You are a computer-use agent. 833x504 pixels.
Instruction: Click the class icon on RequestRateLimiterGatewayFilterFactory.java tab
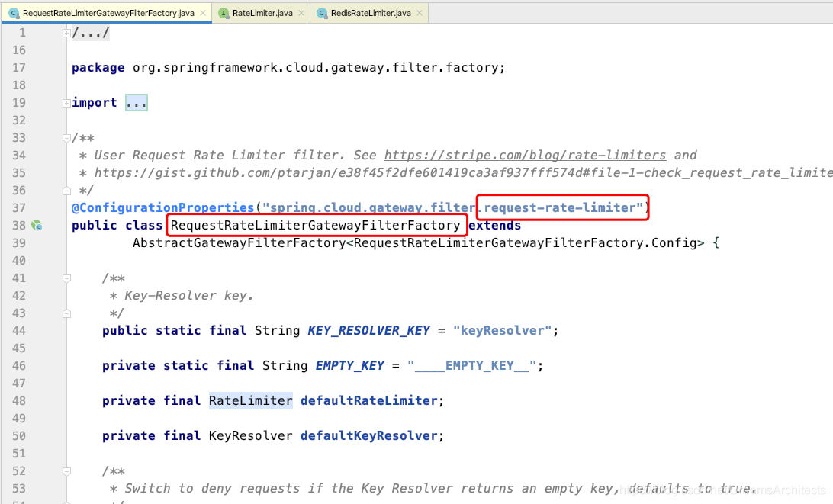(15, 12)
